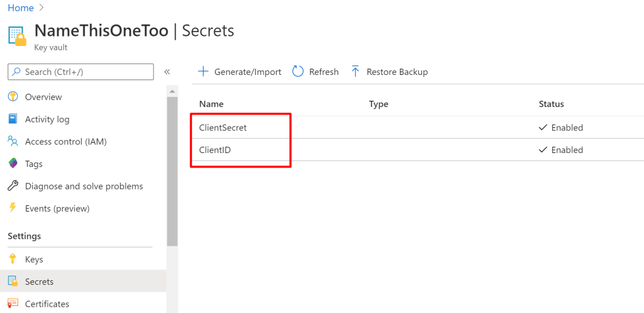Click the purple Tags icon
Image resolution: width=644 pixels, height=313 pixels.
13,164
